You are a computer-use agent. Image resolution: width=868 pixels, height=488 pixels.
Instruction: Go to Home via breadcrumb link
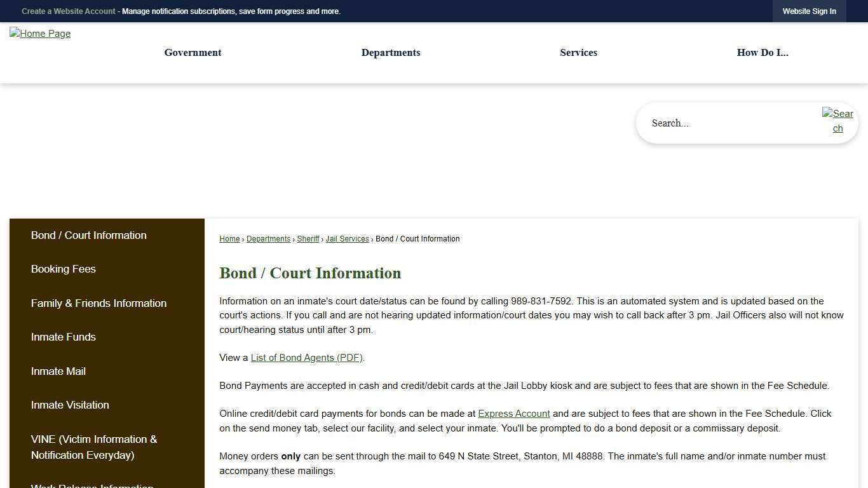click(229, 239)
